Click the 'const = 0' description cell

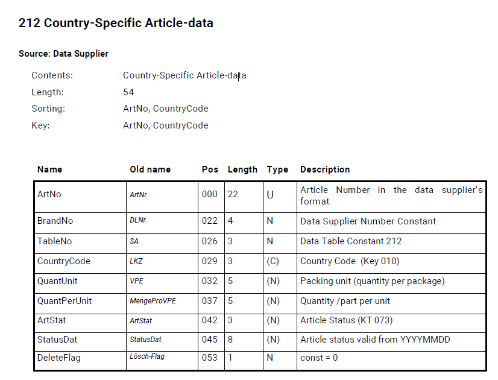tap(391, 360)
